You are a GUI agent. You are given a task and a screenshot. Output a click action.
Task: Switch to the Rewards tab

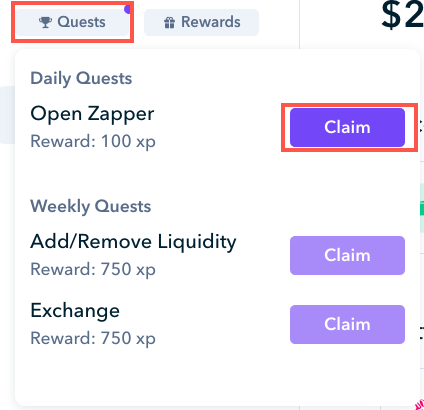point(201,22)
